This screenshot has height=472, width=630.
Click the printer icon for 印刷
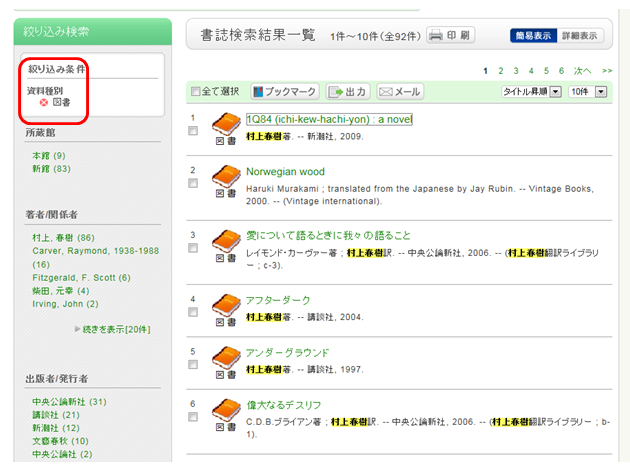click(x=436, y=35)
